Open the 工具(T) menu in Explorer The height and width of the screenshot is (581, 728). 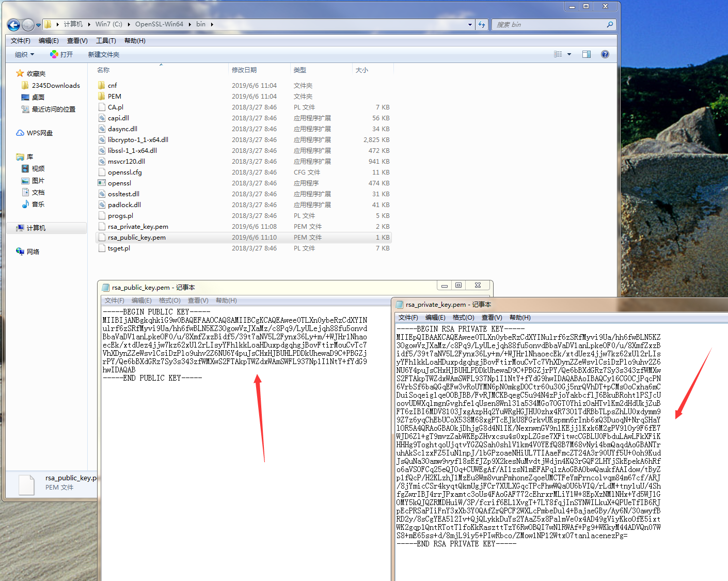point(106,40)
